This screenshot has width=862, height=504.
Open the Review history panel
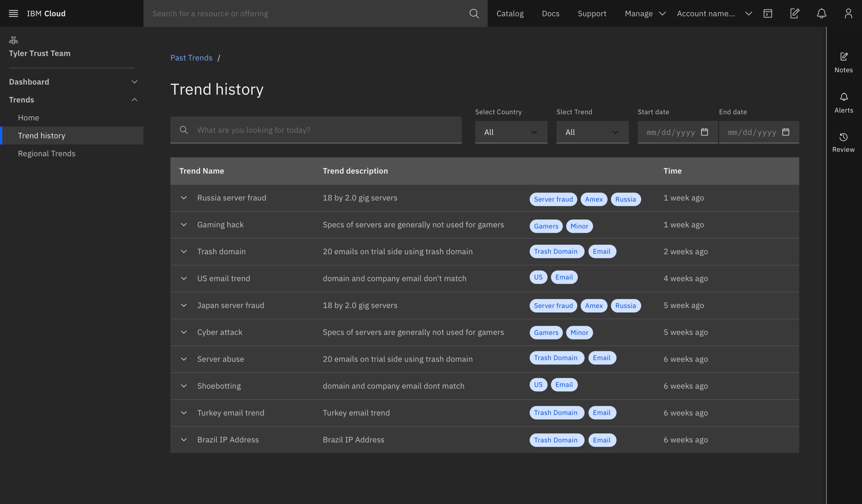[843, 143]
